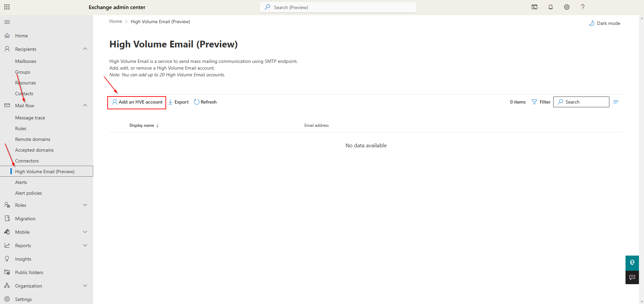
Task: Click the crescent moon Dark mode icon
Action: click(x=592, y=23)
